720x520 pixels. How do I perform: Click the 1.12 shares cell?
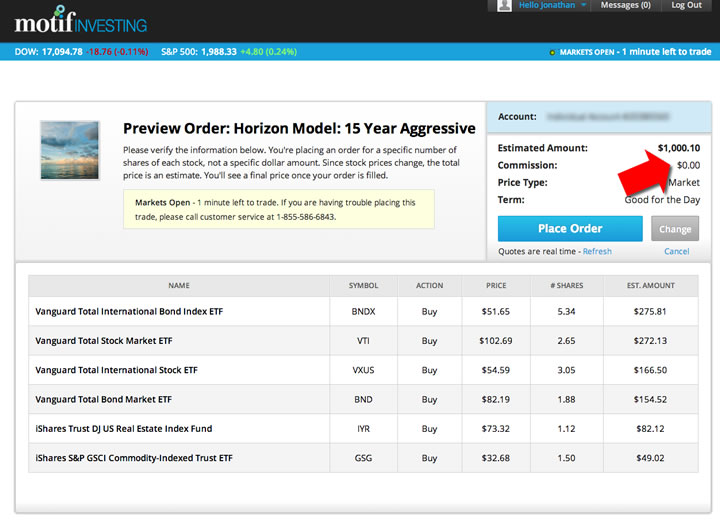[566, 429]
